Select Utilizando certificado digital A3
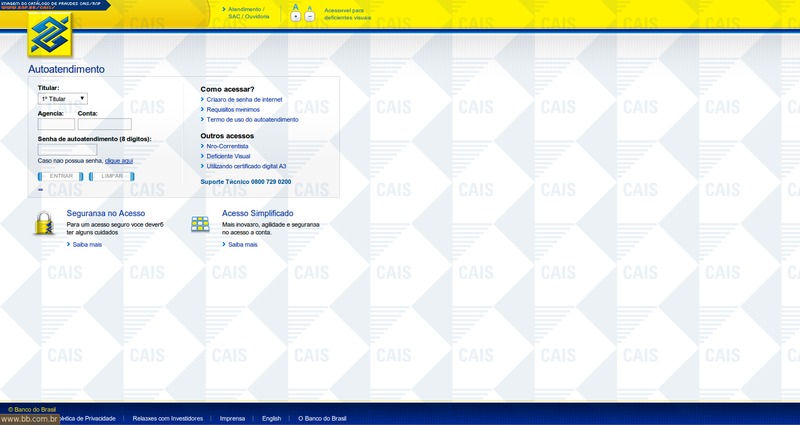Viewport: 800px width, 425px height. point(246,166)
